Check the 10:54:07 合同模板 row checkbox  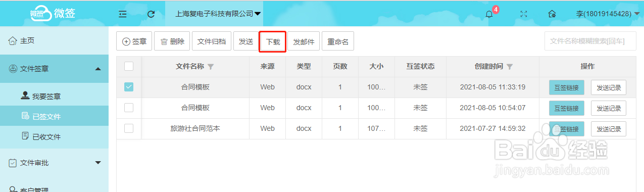[129, 108]
